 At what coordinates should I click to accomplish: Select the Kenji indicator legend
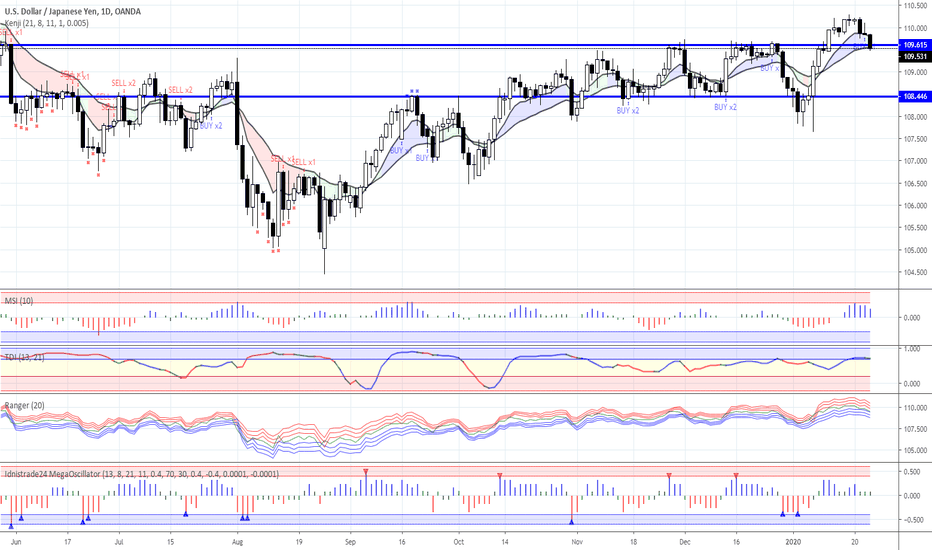(x=46, y=23)
